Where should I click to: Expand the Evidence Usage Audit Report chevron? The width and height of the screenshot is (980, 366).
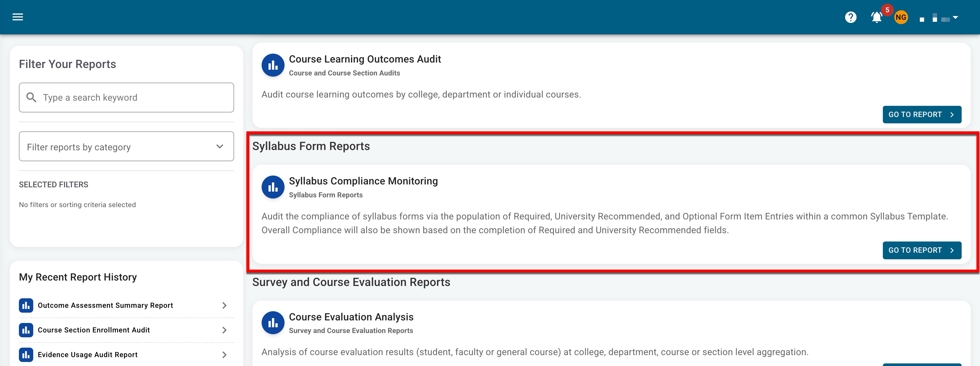pyautogui.click(x=224, y=355)
